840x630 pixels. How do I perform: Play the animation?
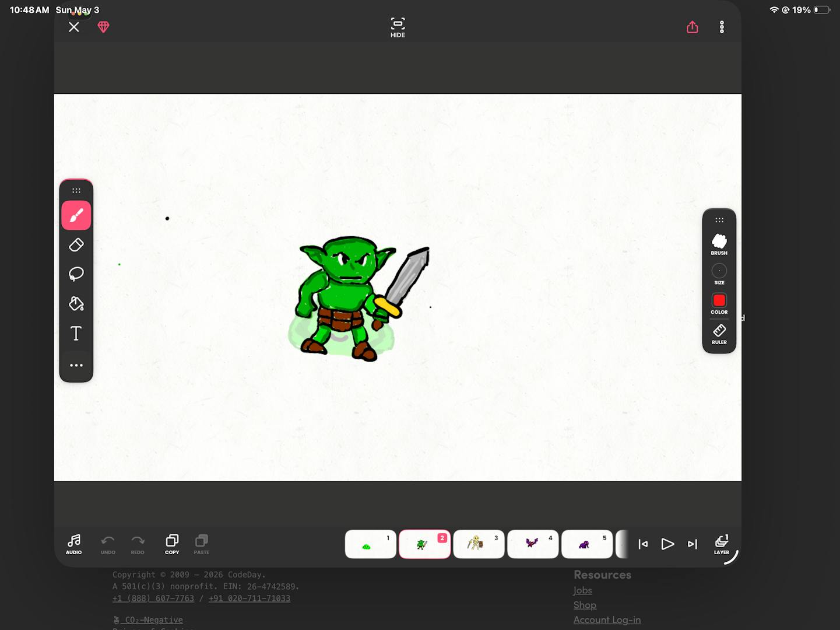click(x=668, y=544)
